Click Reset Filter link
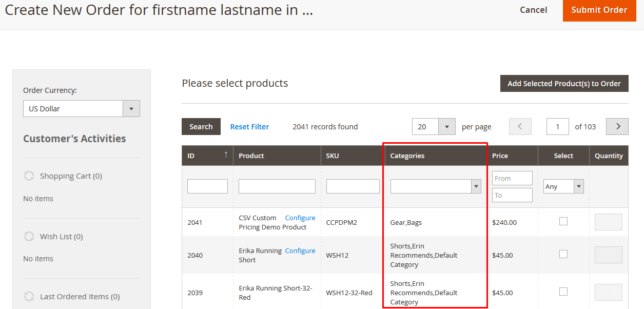The image size is (644, 309). click(x=249, y=127)
